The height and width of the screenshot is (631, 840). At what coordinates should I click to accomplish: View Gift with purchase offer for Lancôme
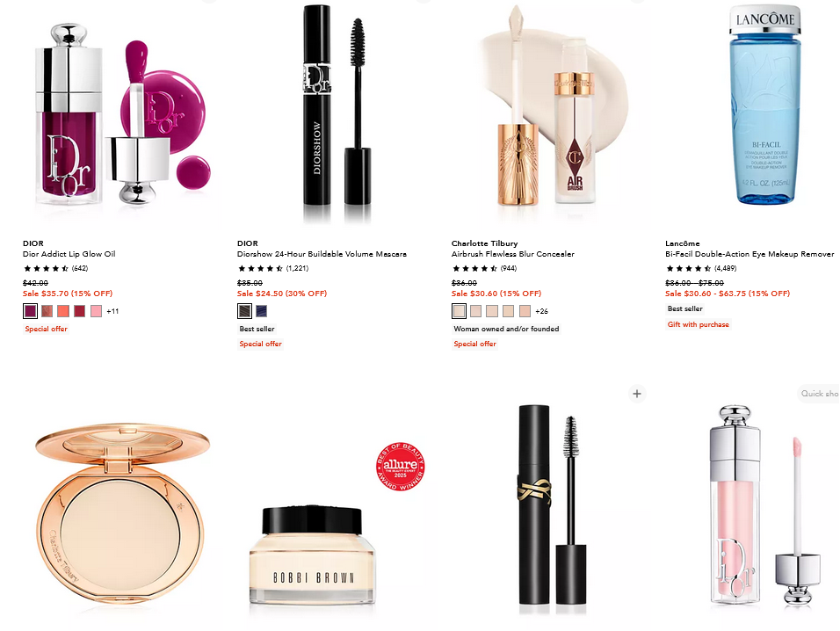[698, 324]
